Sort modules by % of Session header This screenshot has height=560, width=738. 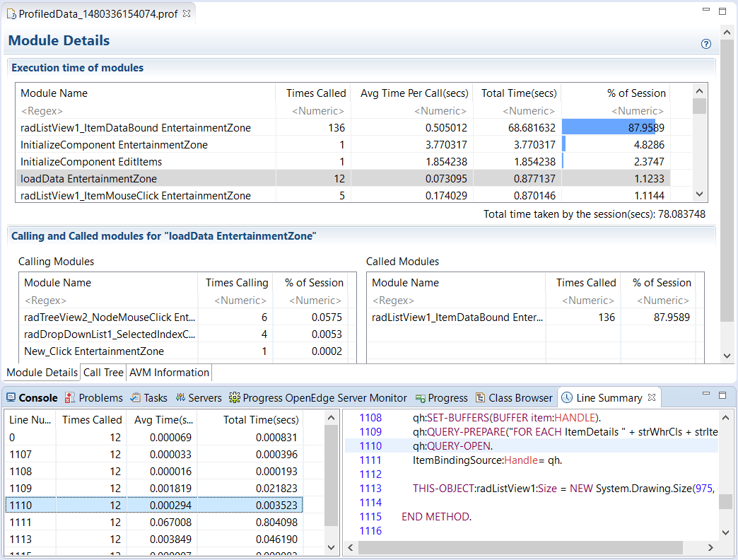coord(615,93)
